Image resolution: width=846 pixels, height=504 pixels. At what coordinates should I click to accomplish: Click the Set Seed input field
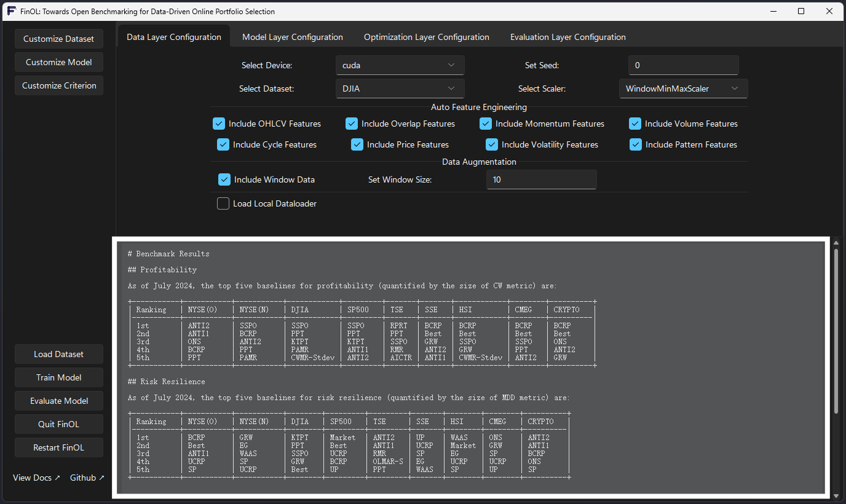(x=683, y=65)
